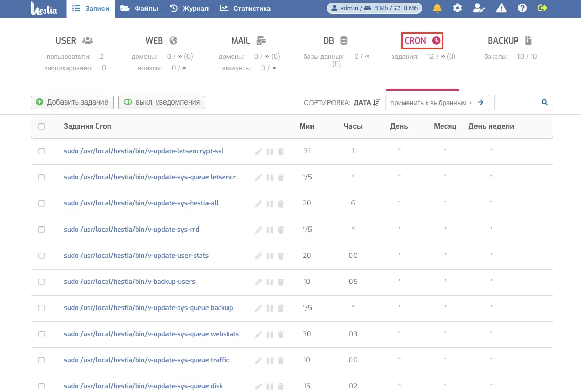Check the v-update-letsencrypt-ssl row checkbox

pos(42,151)
